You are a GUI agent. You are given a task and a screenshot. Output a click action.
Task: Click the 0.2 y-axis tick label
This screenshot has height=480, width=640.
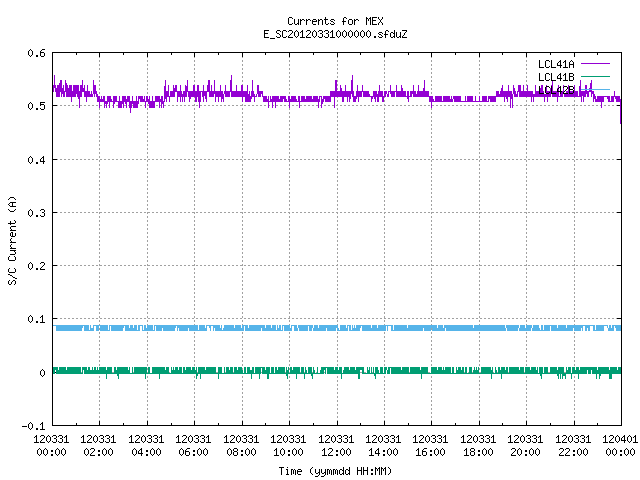coord(36,266)
